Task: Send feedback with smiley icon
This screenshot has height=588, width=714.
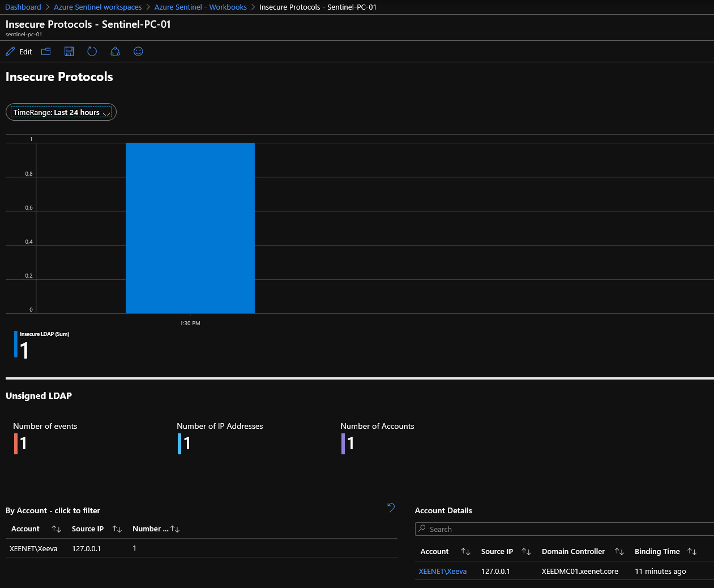Action: tap(138, 52)
